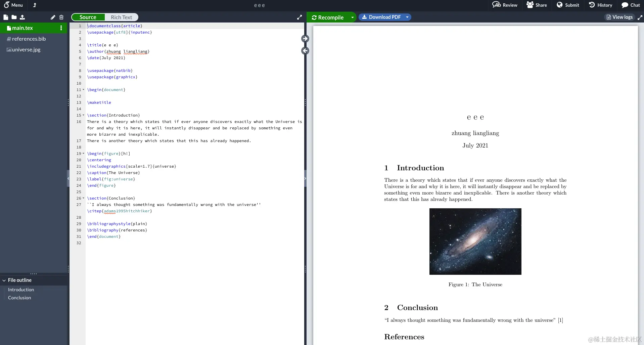Fold the \begin{document} block at line 11

click(x=84, y=90)
